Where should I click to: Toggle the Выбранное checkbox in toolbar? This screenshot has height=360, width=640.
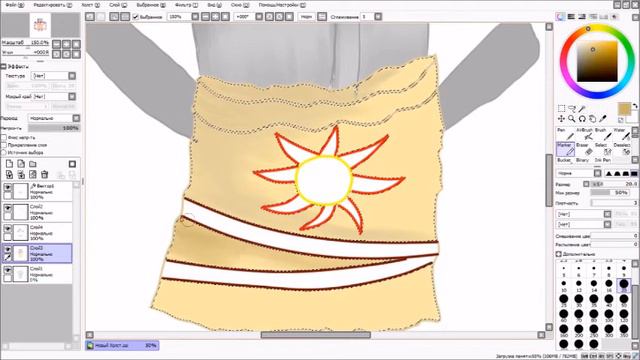(136, 17)
